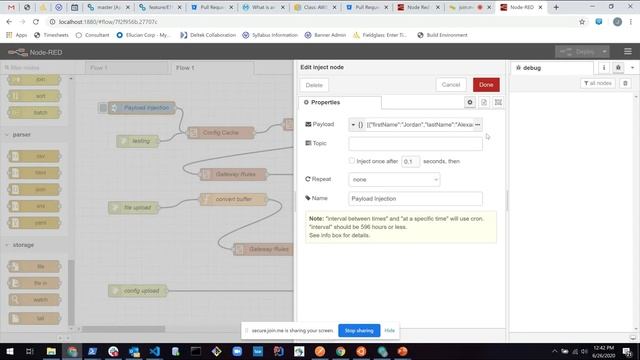Screen dimensions: 640x360
Task: Select the sort node in palette
Action: (34, 96)
